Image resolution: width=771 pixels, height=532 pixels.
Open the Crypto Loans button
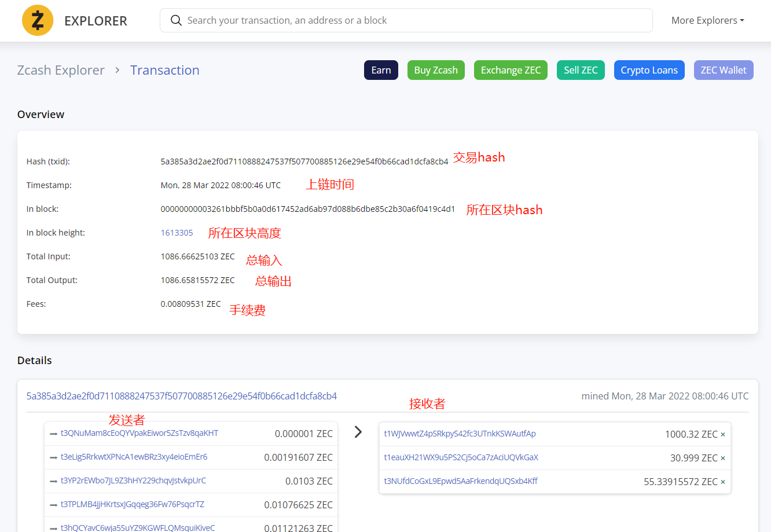(x=649, y=70)
